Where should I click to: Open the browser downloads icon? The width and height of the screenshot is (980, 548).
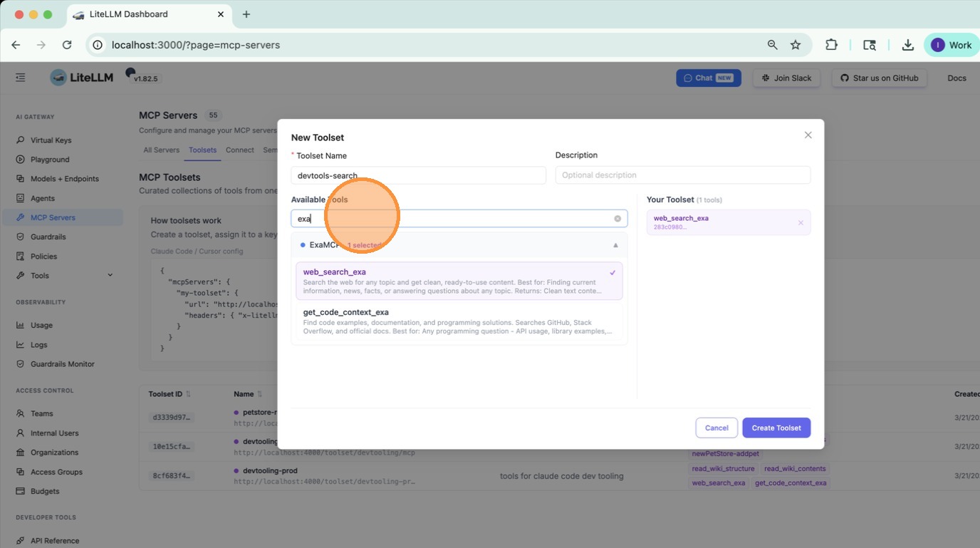tap(907, 45)
